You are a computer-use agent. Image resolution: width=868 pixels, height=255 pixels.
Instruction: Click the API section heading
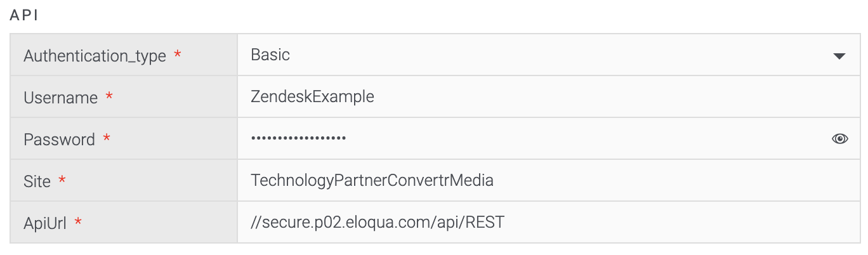point(24,16)
